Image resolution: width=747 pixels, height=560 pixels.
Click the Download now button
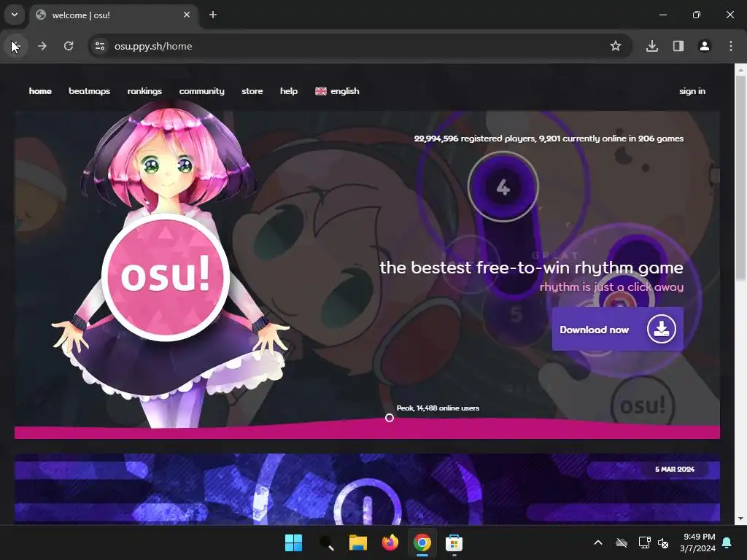point(617,329)
